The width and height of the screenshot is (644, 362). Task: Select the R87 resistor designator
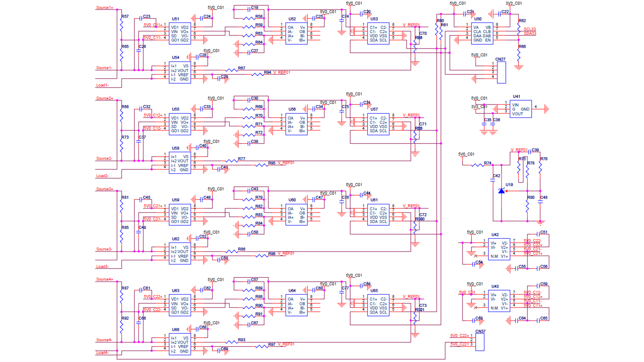click(x=125, y=288)
